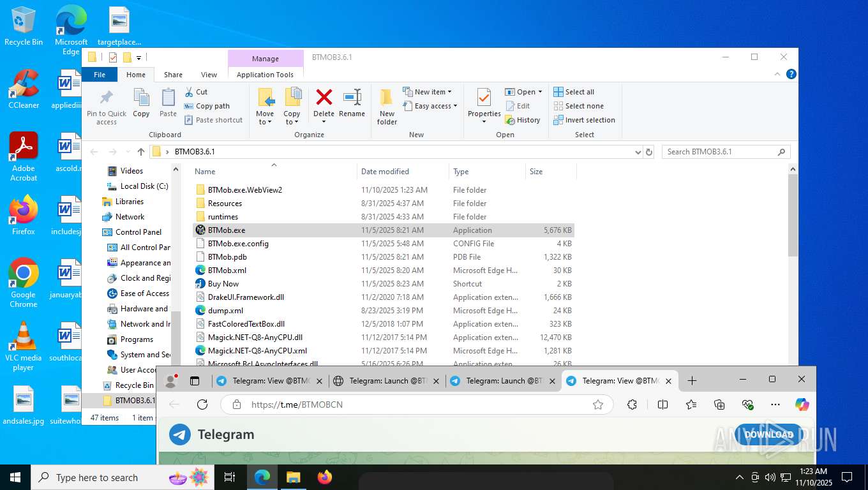The image size is (868, 490).
Task: Click Invert selection in the ribbon
Action: [x=584, y=120]
